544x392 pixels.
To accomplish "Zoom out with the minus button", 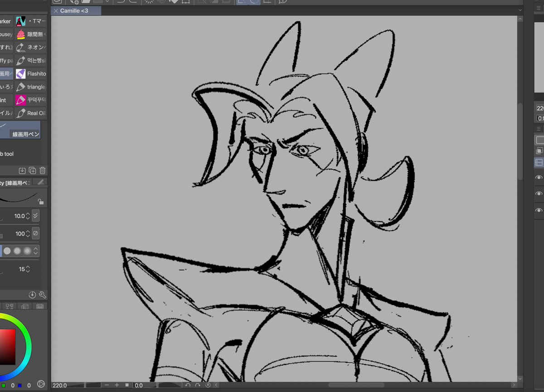I will pyautogui.click(x=107, y=385).
